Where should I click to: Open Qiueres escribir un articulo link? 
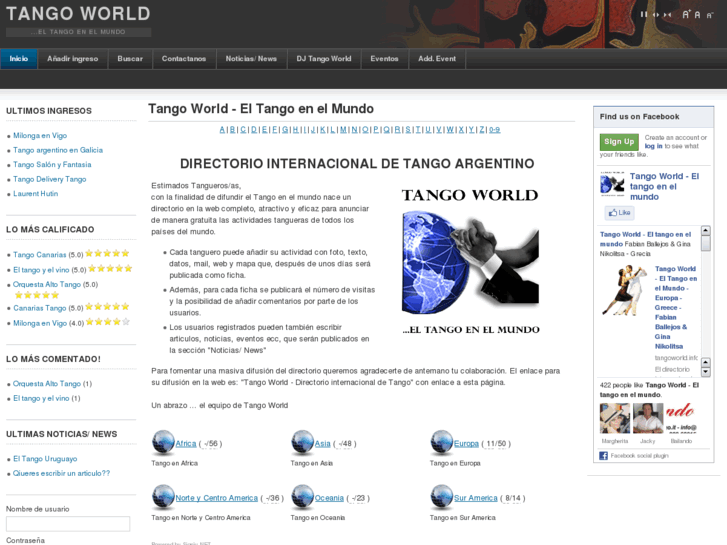(61, 473)
